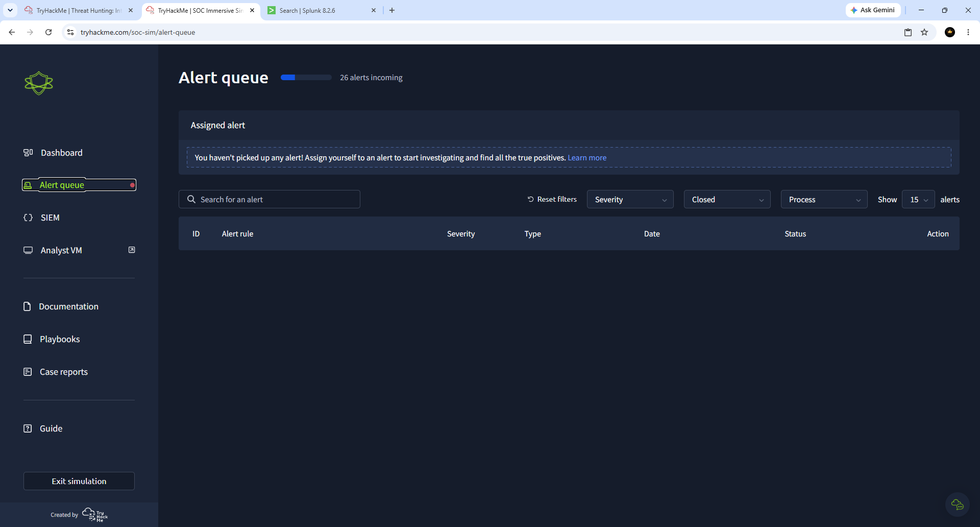Image resolution: width=980 pixels, height=527 pixels.
Task: Click the site information icon
Action: 70,32
